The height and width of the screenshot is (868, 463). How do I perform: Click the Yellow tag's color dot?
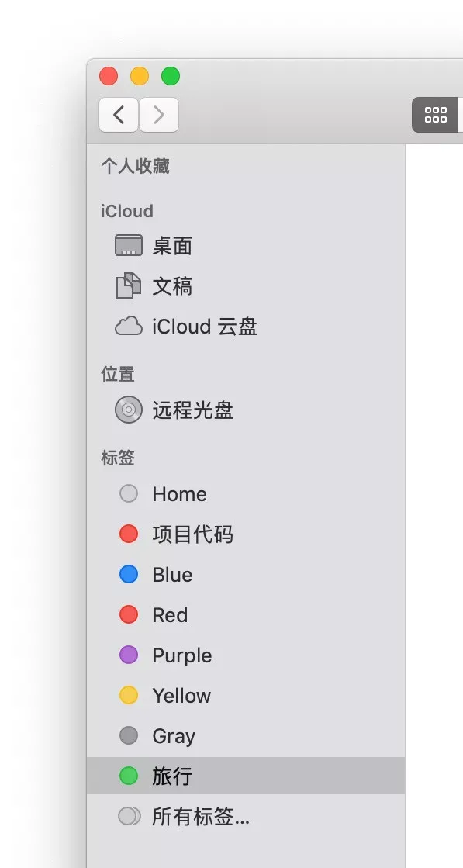click(x=128, y=695)
